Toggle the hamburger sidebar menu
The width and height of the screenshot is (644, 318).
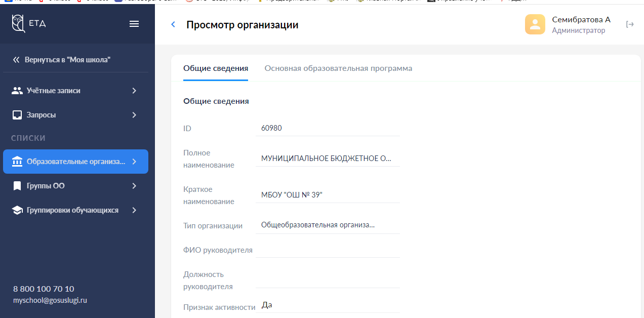coord(134,24)
